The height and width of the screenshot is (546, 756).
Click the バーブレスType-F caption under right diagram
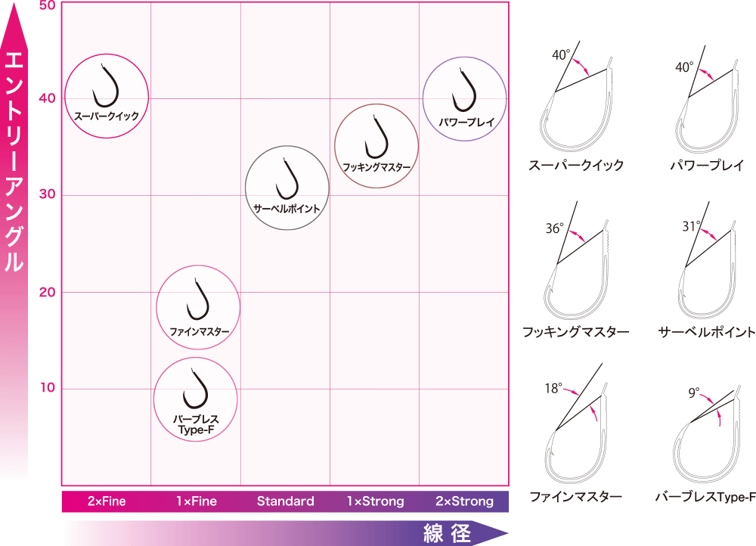tap(705, 496)
